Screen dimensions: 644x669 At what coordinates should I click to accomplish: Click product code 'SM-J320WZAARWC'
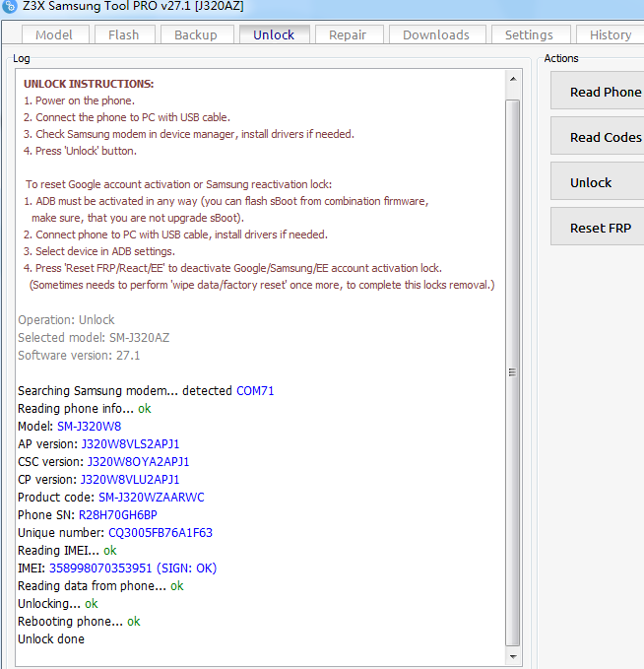pyautogui.click(x=152, y=498)
